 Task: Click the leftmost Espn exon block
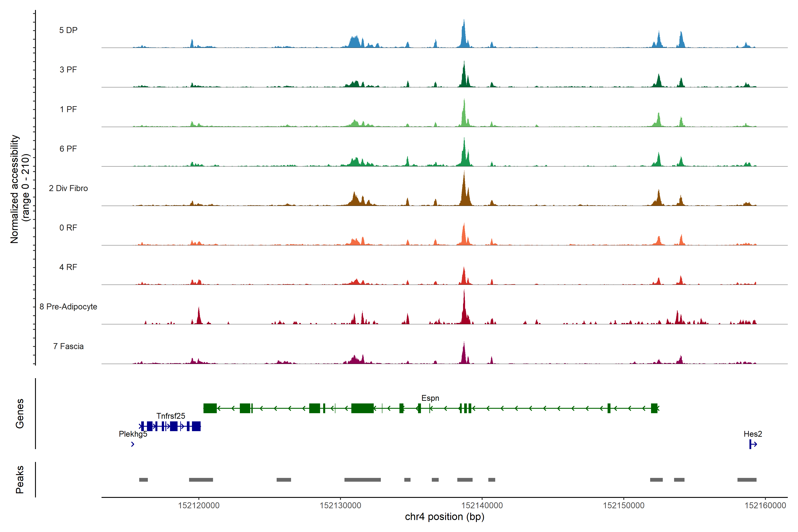click(210, 408)
